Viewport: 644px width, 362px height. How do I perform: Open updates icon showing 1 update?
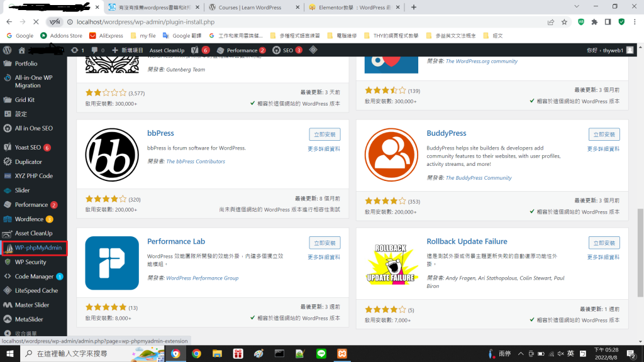point(77,50)
